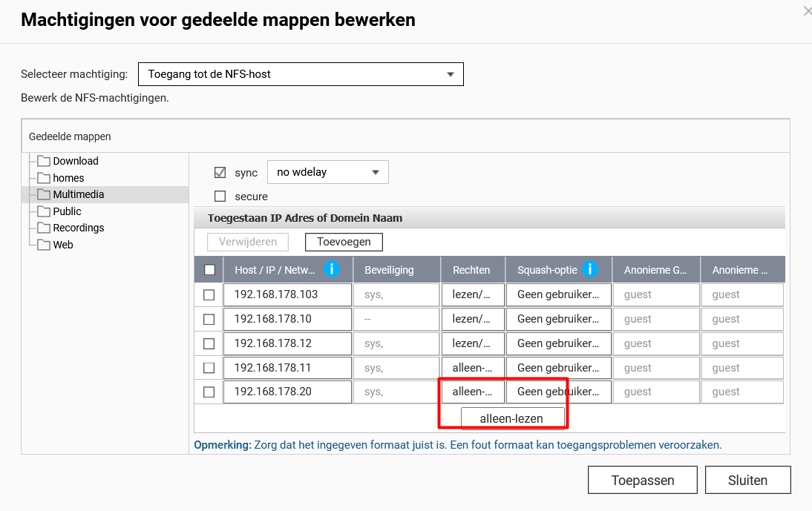
Task: Edit the 192.168.178.12 host field
Action: [x=287, y=343]
